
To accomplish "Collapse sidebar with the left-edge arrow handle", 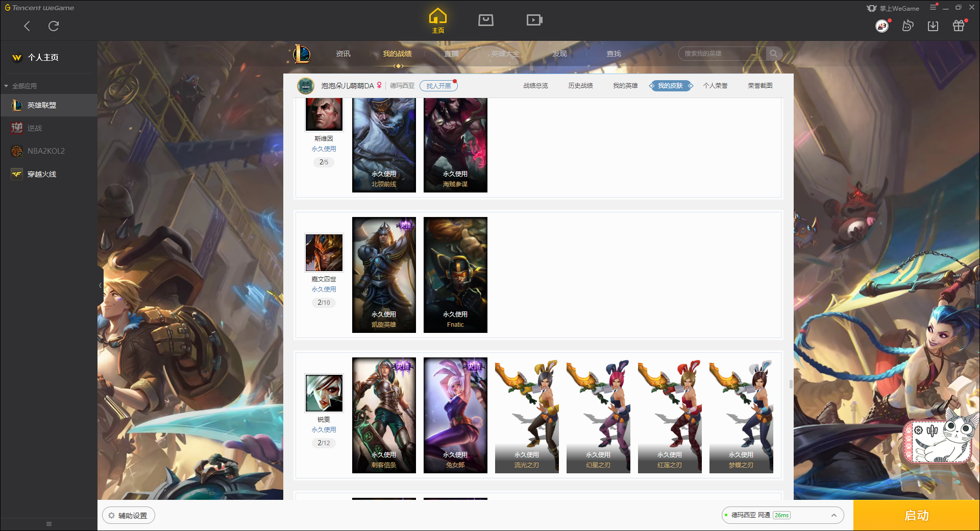I will 100,285.
